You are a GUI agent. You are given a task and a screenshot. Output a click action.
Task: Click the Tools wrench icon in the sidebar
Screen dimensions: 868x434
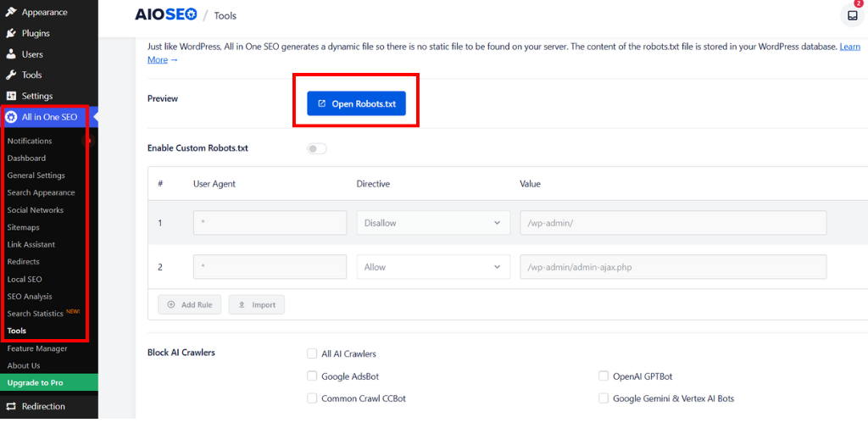[10, 75]
